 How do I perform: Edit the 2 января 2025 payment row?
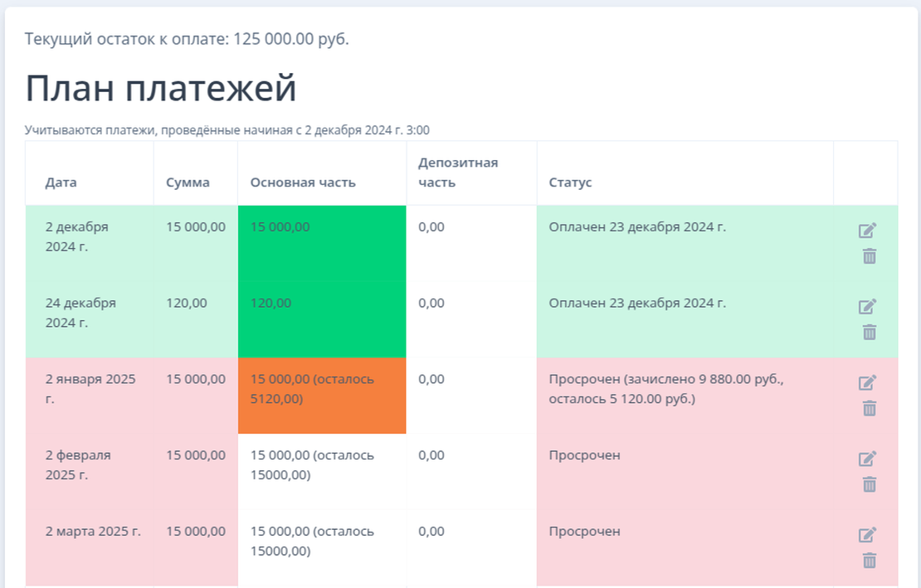[x=867, y=382]
